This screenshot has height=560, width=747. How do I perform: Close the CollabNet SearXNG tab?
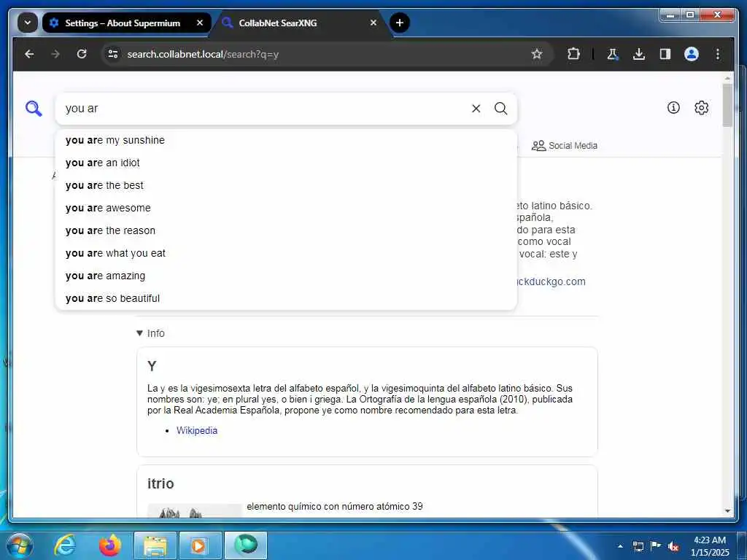coord(373,23)
